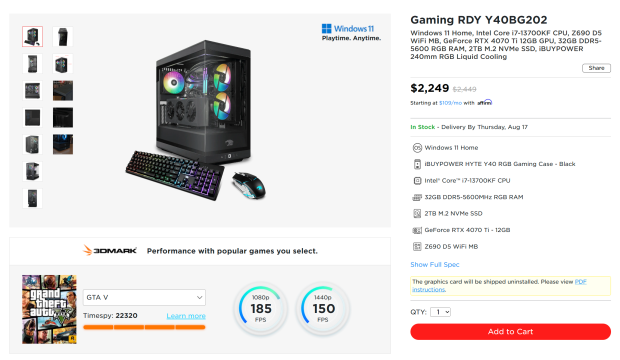Open the GTA V game dropdown

144,297
